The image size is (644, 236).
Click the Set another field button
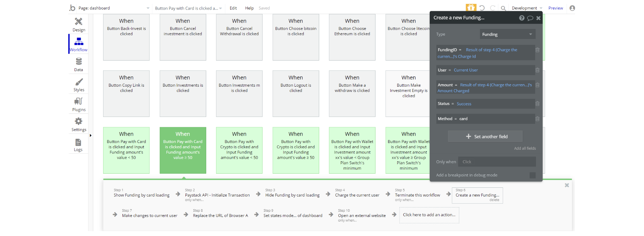tap(485, 136)
